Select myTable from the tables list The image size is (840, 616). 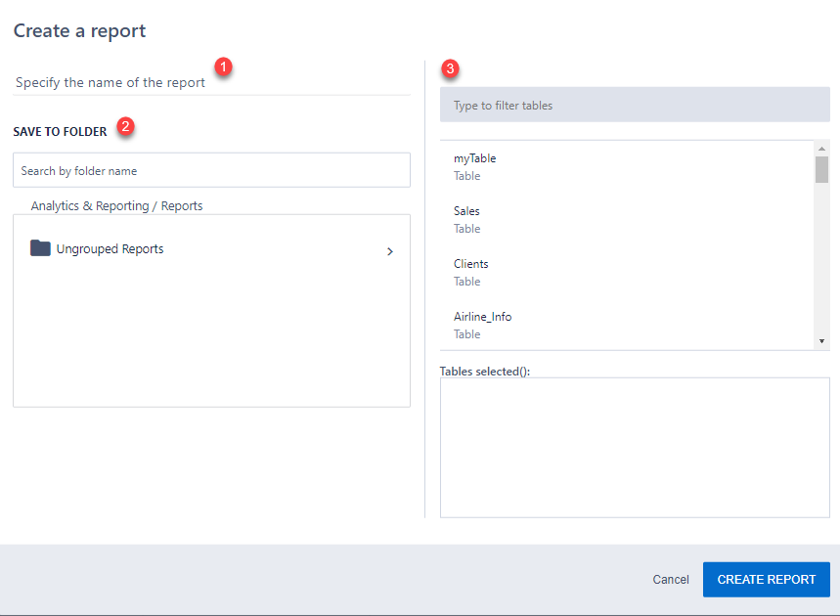coord(475,158)
